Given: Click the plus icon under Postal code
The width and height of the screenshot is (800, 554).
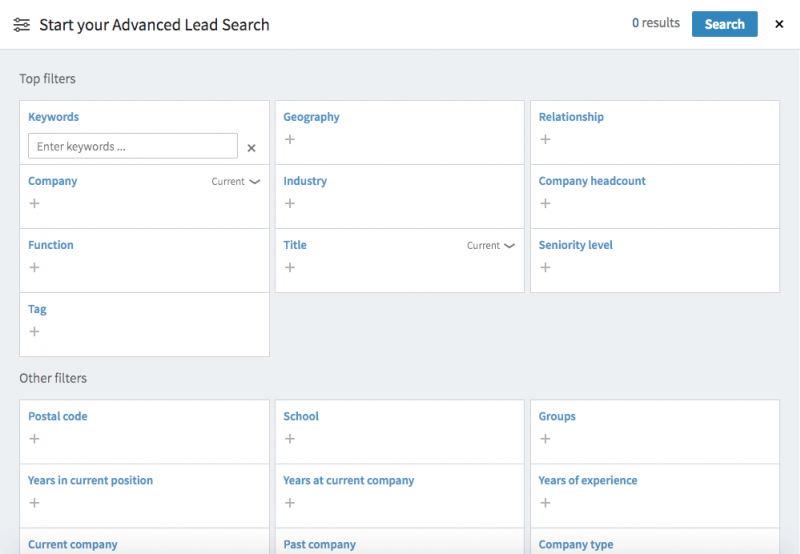Looking at the screenshot, I should 34,438.
